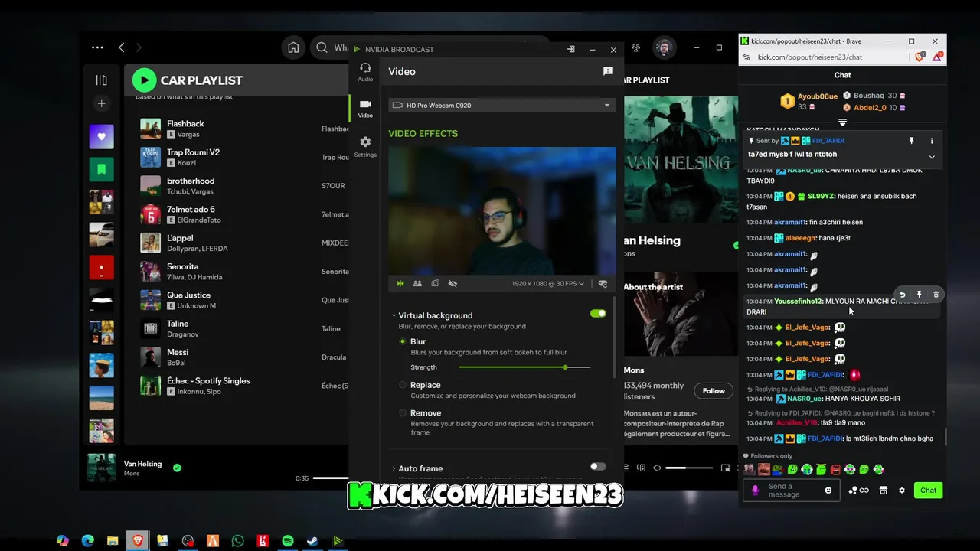
Task: Create a playlist with the plus icon
Action: tap(101, 103)
